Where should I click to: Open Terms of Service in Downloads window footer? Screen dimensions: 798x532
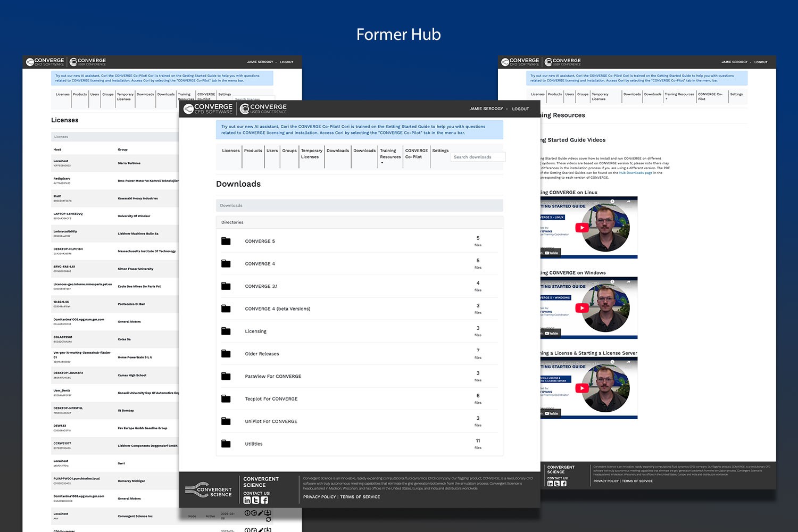(x=360, y=497)
